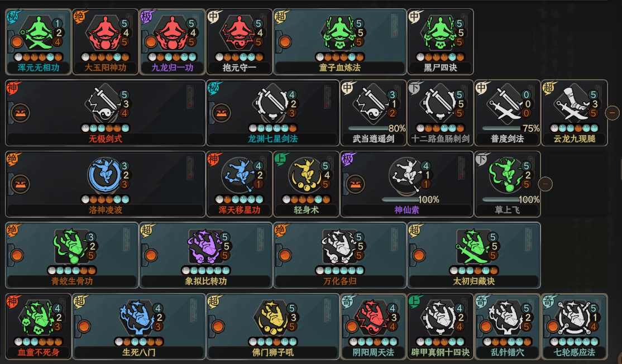Select the 佛门狮子吼 yellow palm icon
Image resolution: width=622 pixels, height=364 pixels.
pyautogui.click(x=273, y=317)
